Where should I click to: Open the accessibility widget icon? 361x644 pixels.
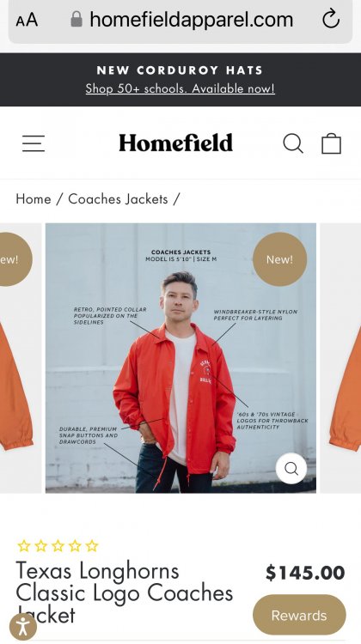point(23,627)
